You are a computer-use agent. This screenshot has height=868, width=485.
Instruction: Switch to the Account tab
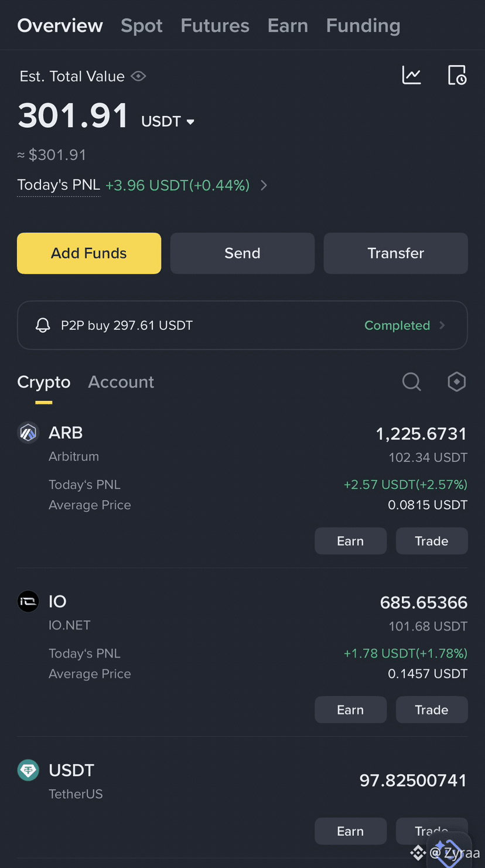[121, 382]
